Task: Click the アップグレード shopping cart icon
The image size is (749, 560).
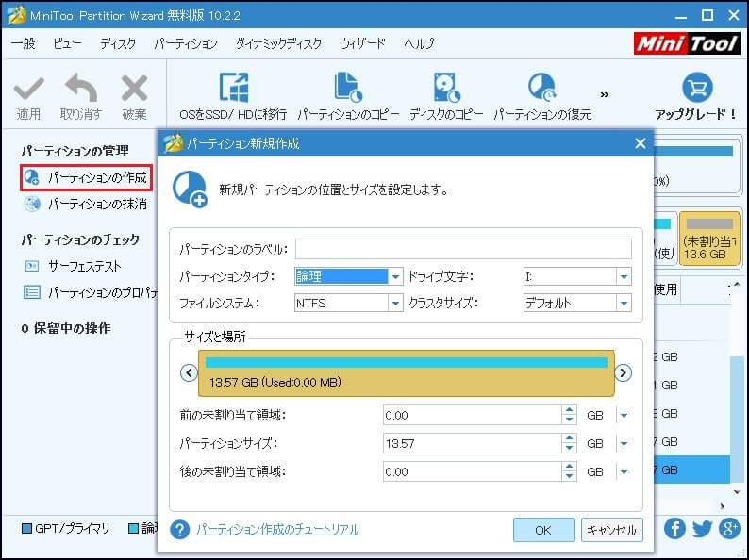Action: (697, 88)
